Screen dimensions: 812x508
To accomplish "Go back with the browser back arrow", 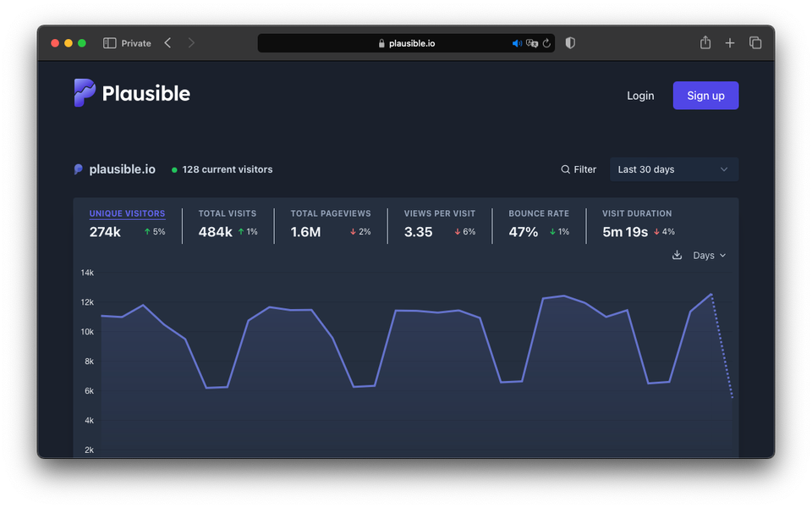I will tap(167, 43).
